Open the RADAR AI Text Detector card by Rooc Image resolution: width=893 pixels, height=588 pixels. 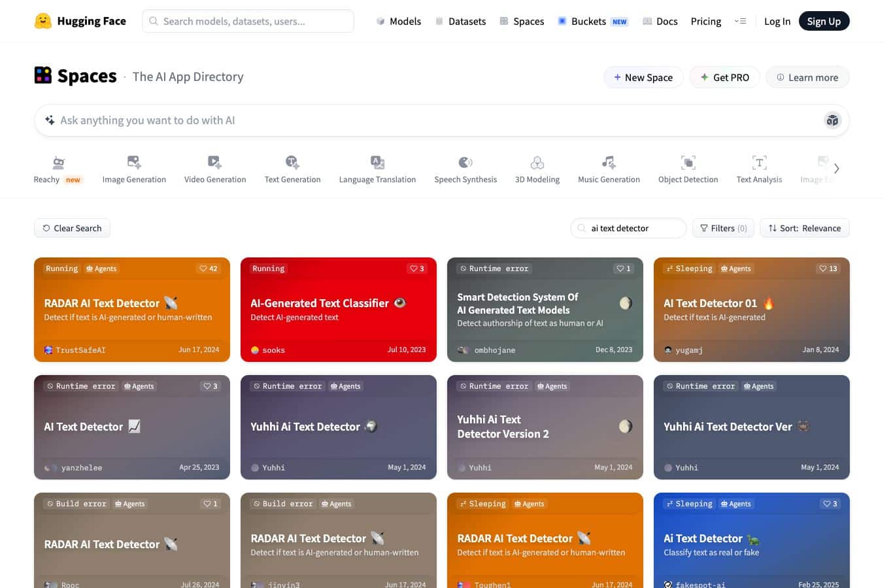(x=132, y=540)
